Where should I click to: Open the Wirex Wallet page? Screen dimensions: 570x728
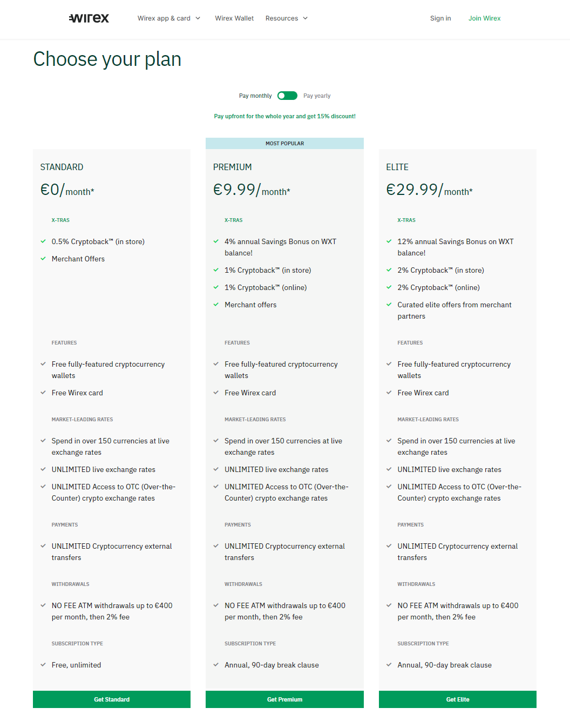[234, 18]
